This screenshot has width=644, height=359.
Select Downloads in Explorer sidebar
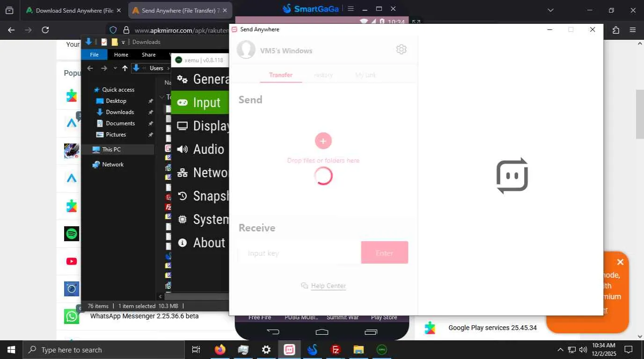tap(120, 112)
